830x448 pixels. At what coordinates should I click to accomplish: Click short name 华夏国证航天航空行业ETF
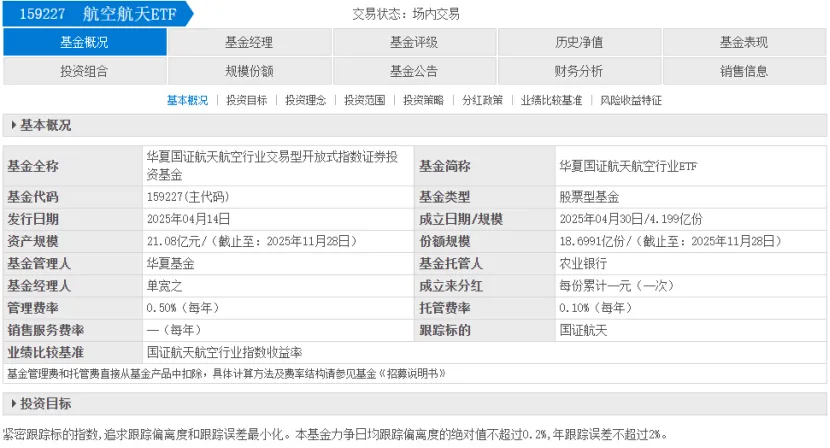(628, 166)
